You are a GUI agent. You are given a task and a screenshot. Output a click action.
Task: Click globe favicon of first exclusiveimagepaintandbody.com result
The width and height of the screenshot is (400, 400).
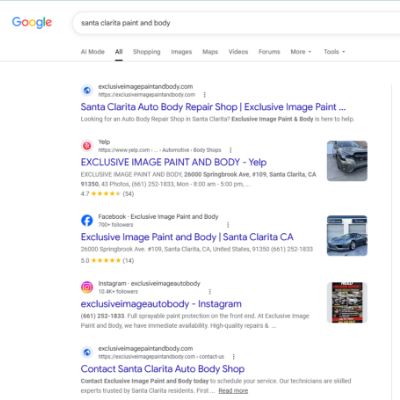pos(87,90)
